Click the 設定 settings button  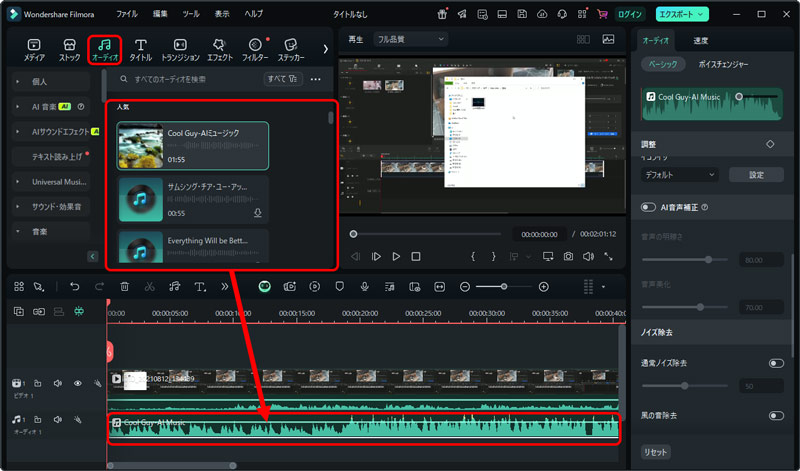pyautogui.click(x=756, y=175)
